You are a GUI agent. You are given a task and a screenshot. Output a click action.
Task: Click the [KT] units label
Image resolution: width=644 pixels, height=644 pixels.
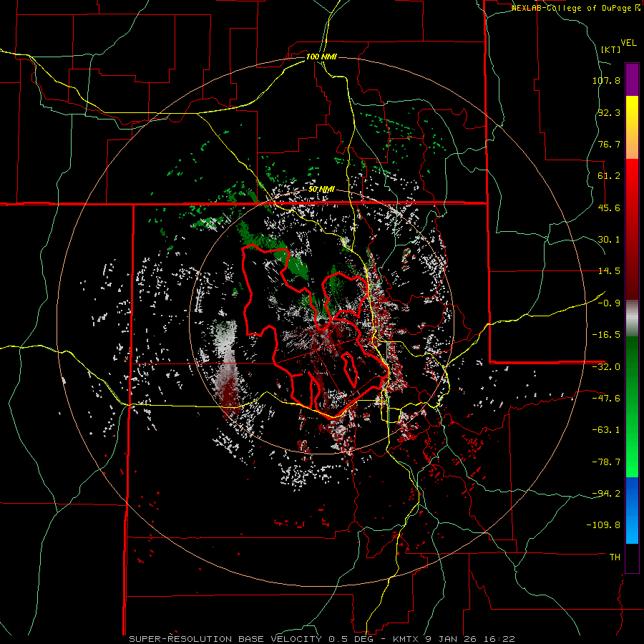tap(610, 49)
